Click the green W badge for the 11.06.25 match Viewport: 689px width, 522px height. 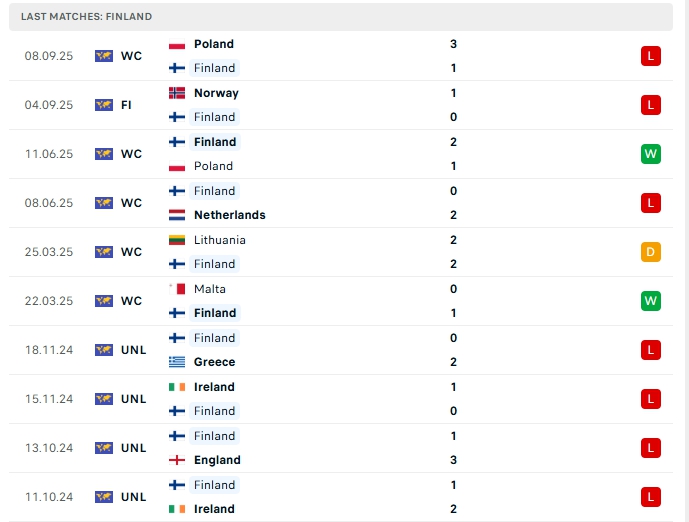650,154
